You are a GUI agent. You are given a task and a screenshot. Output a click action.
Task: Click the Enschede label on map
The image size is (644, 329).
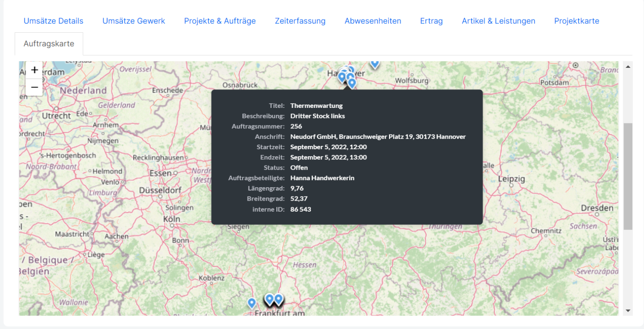coord(167,90)
